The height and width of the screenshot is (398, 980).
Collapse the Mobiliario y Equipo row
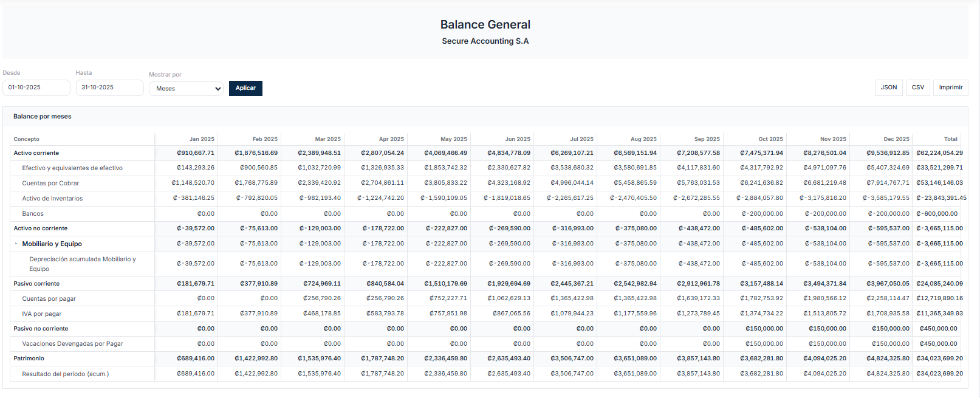click(x=16, y=244)
